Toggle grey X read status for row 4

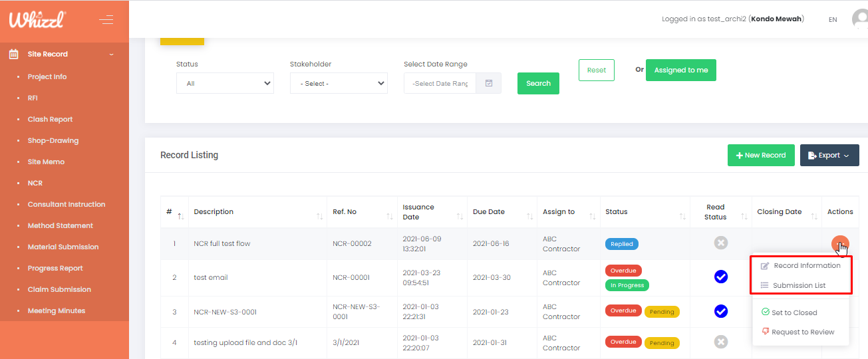coord(720,342)
